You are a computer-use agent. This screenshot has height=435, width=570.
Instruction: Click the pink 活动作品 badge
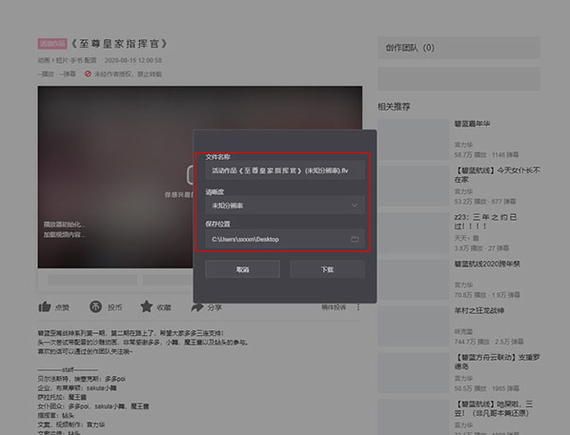coord(52,44)
